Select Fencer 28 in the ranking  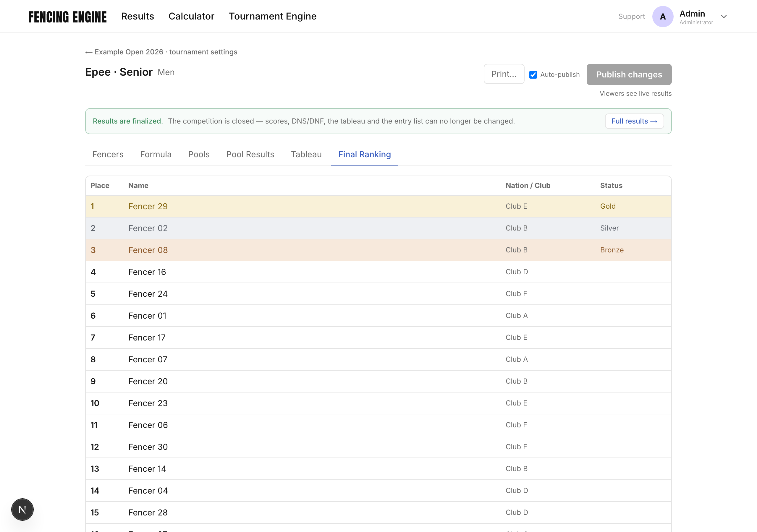pos(148,512)
